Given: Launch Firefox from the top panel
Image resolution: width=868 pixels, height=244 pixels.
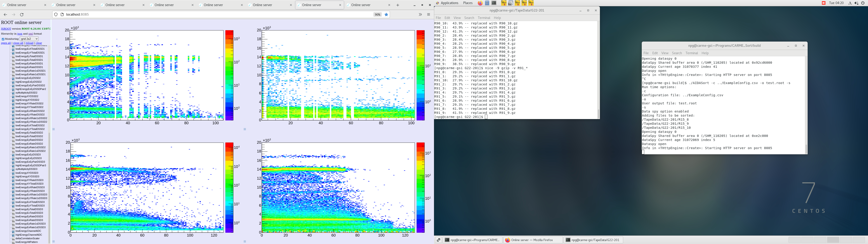Looking at the screenshot, I should click(x=481, y=3).
